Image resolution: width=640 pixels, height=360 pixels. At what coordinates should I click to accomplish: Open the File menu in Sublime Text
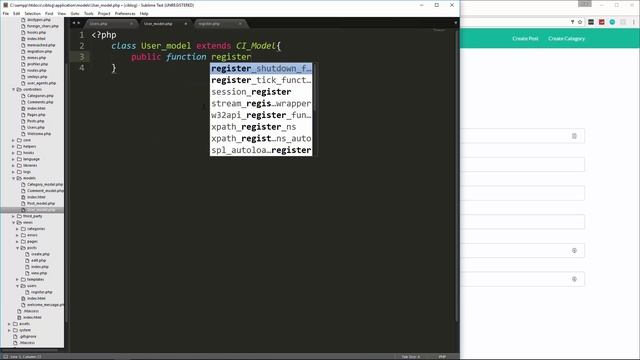[x=6, y=13]
